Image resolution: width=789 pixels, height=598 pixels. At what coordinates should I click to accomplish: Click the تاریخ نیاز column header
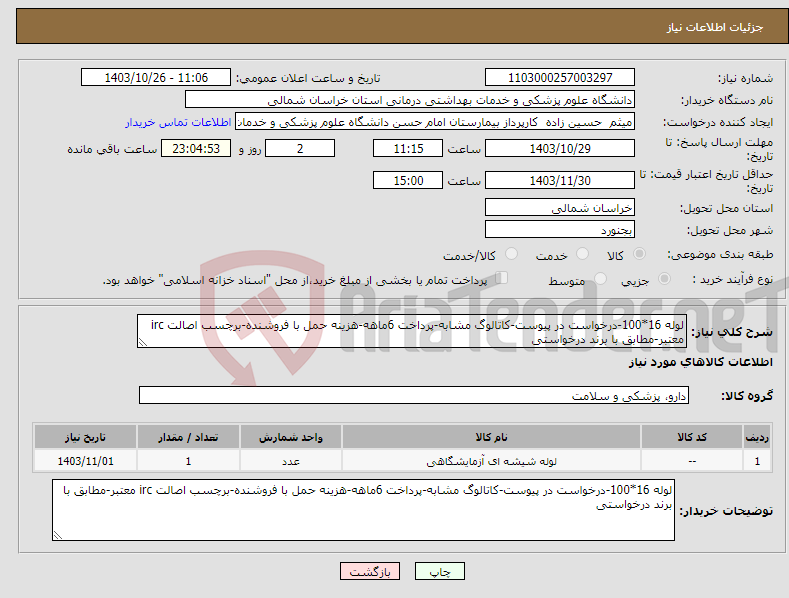pos(86,437)
